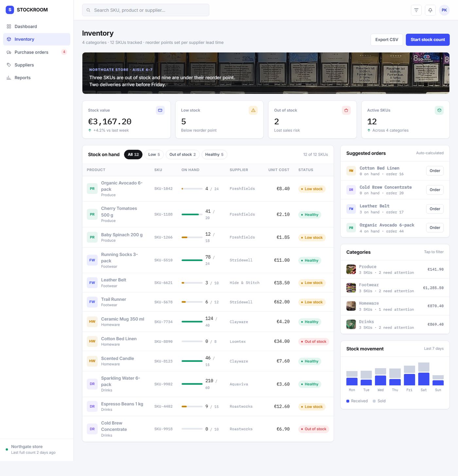Click the filter icon in top bar
This screenshot has height=476, width=458.
click(416, 10)
